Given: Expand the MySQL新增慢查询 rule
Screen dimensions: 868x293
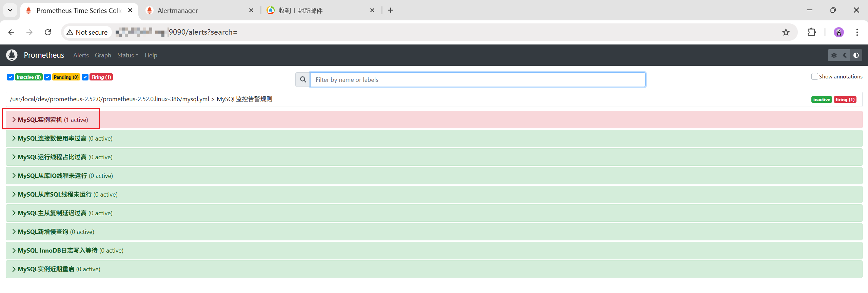Looking at the screenshot, I should (x=434, y=232).
